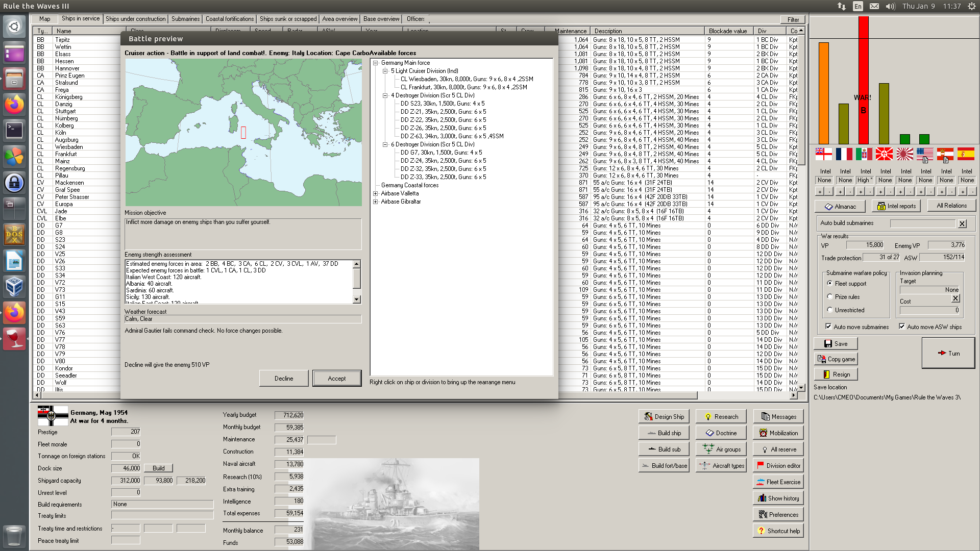980x551 pixels.
Task: Open Preferences with the gears icon
Action: point(778,514)
